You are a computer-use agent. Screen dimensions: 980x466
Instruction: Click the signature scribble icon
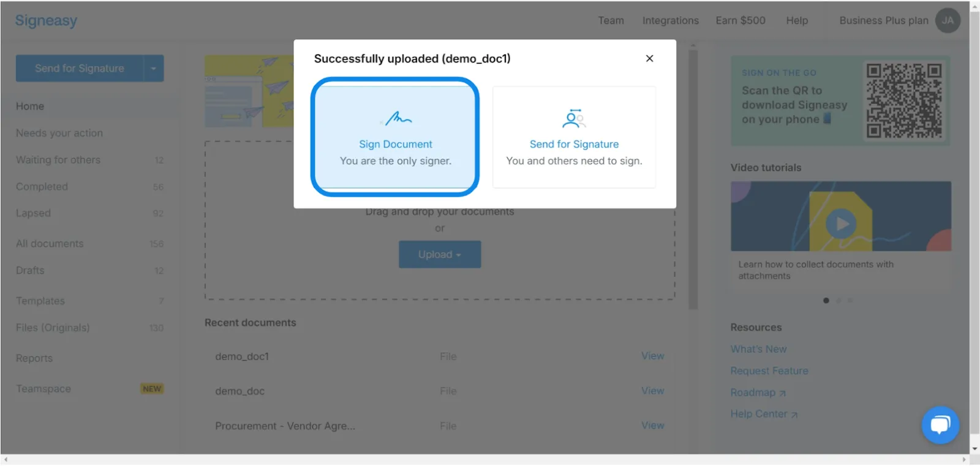[x=398, y=118]
